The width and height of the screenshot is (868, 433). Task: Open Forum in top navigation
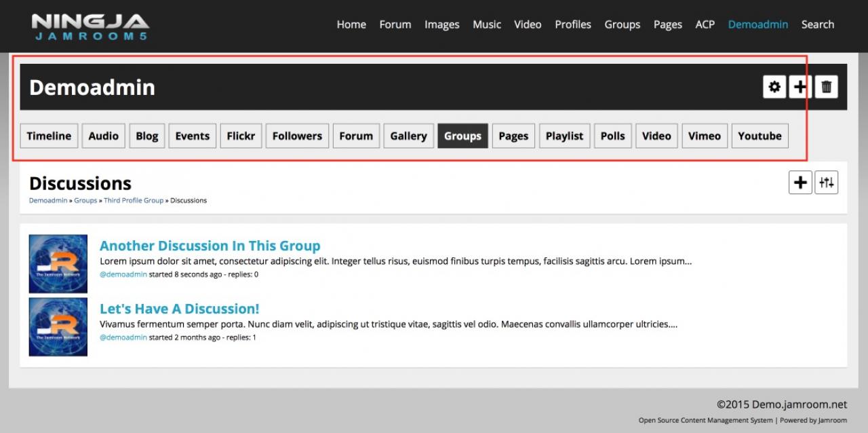pyautogui.click(x=395, y=24)
